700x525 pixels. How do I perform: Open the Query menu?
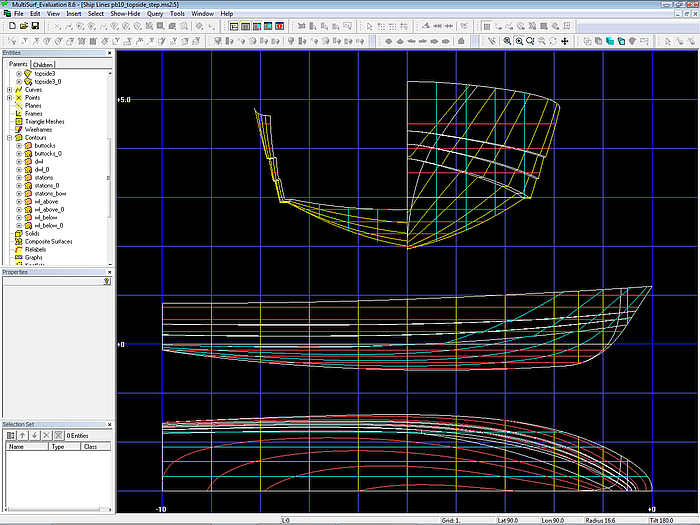(155, 14)
